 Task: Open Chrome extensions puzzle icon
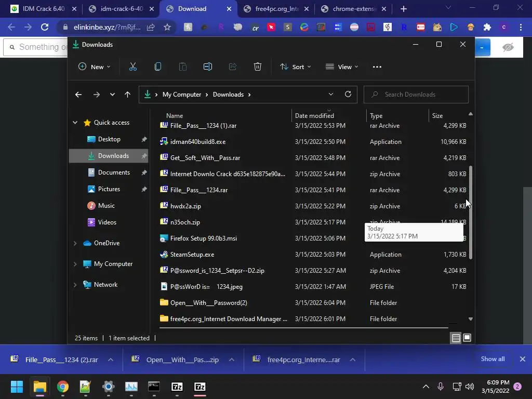point(487,27)
